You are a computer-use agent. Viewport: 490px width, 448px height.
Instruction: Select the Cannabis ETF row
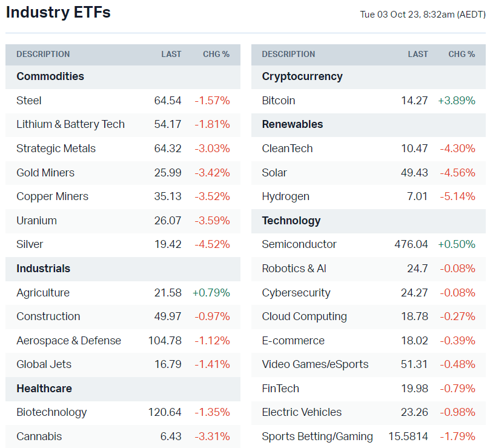[x=39, y=436]
